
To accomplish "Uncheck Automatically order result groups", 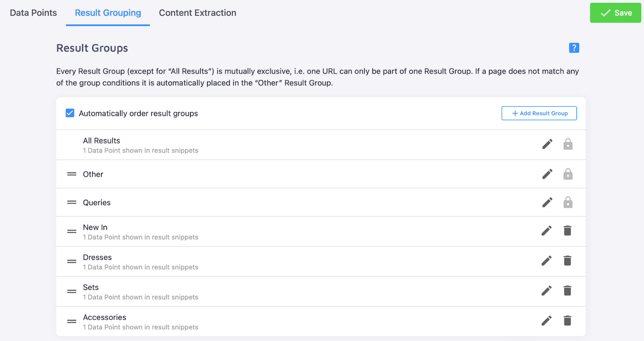I will click(x=70, y=113).
